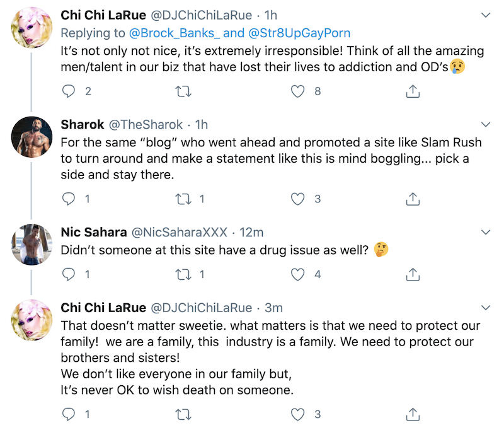The height and width of the screenshot is (430, 504).
Task: Share Sharok's tweet
Action: 412,199
